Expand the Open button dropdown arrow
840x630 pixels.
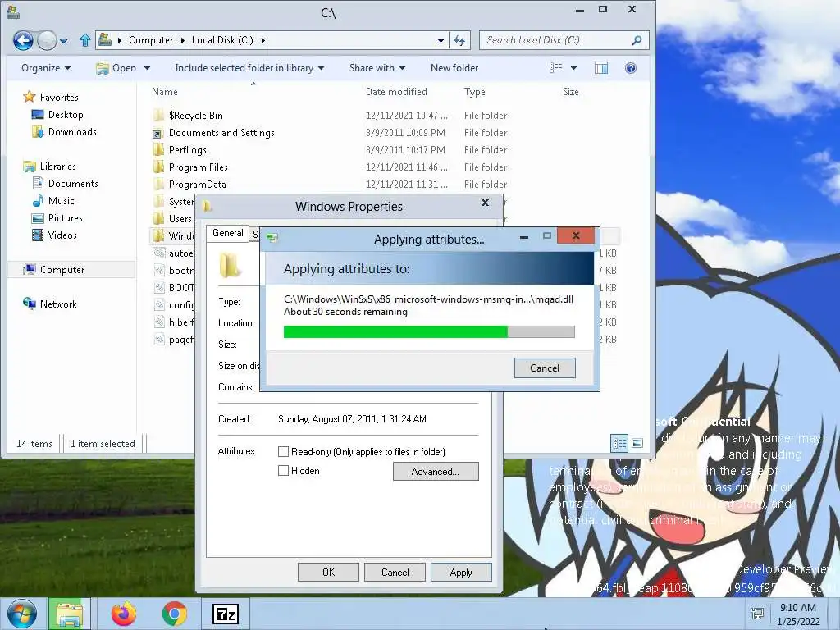(147, 68)
